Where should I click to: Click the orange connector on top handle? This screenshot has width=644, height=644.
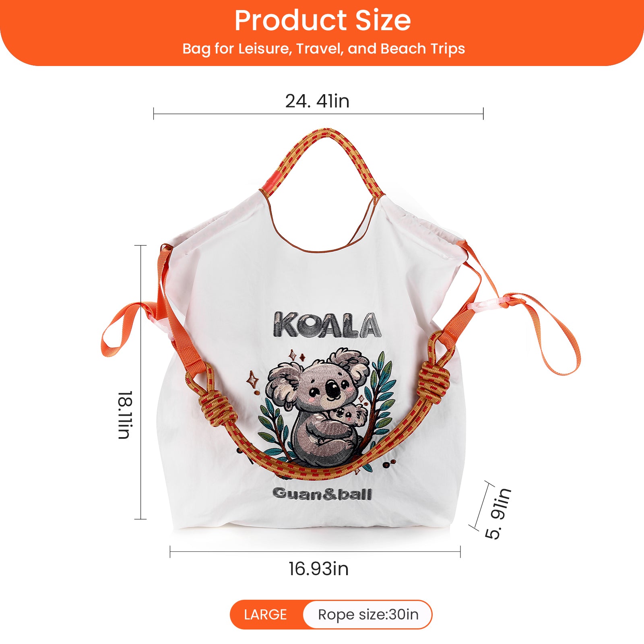point(270,182)
